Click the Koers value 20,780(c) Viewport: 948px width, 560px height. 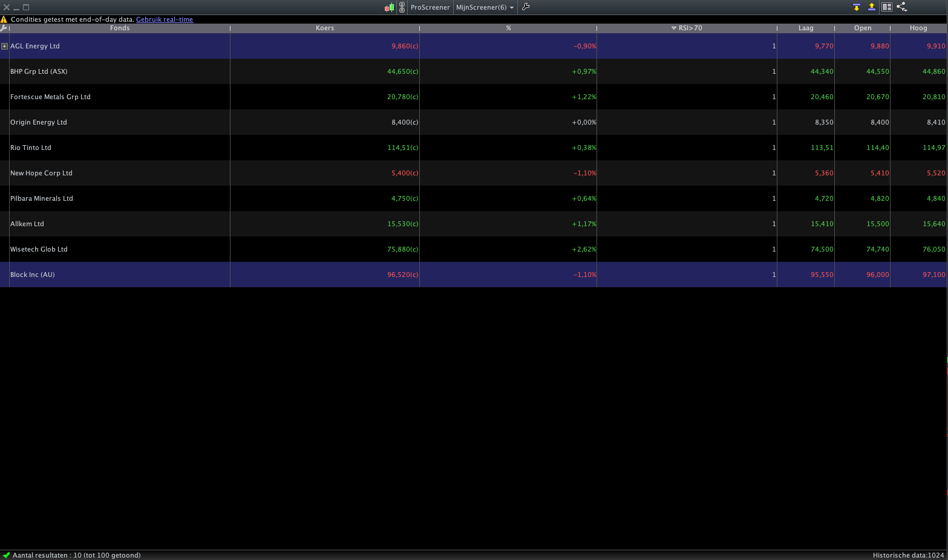pyautogui.click(x=403, y=97)
